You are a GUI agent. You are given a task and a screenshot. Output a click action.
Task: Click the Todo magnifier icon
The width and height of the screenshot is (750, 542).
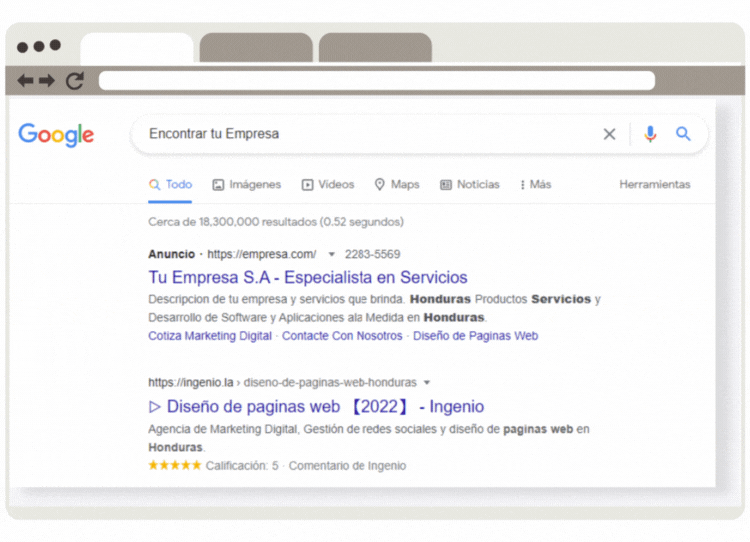(x=154, y=185)
